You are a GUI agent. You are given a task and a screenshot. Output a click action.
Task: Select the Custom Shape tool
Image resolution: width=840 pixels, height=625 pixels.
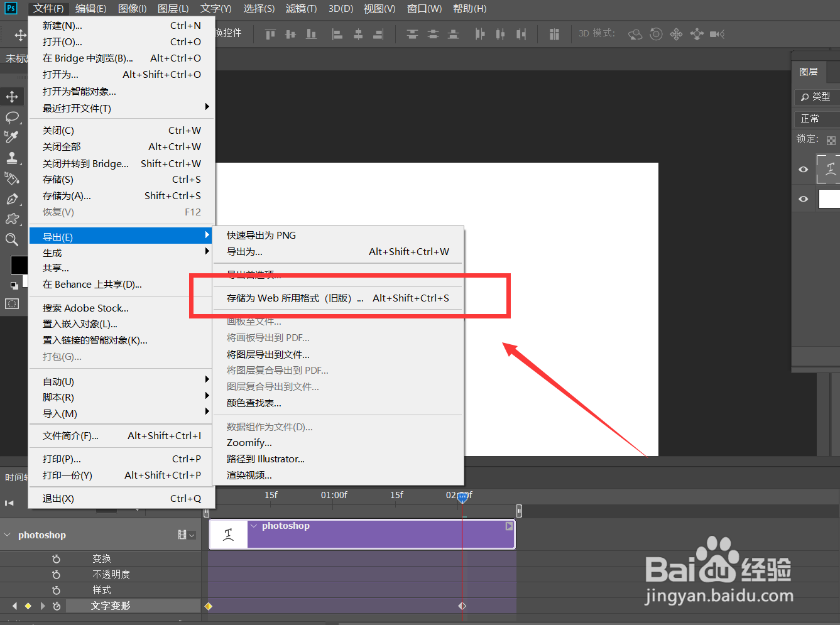(x=12, y=219)
